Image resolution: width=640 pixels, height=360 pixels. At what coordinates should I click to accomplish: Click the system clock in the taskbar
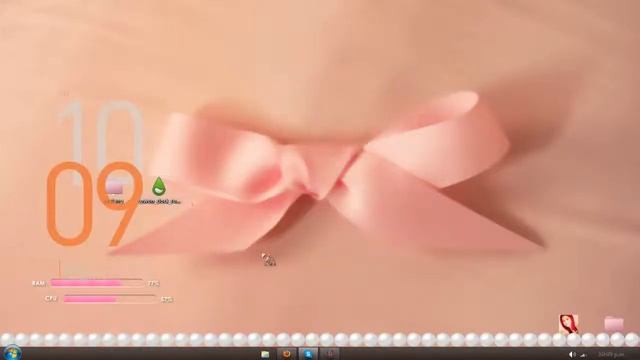(x=611, y=355)
